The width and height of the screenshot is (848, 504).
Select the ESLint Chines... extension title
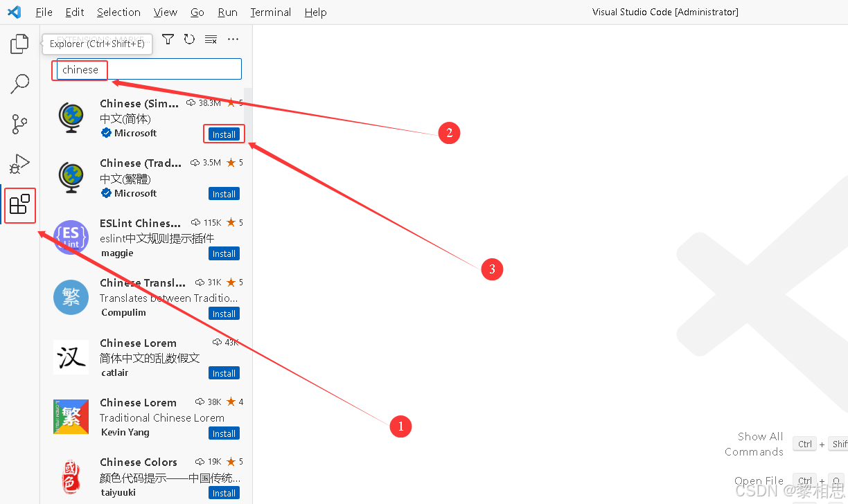pos(141,223)
